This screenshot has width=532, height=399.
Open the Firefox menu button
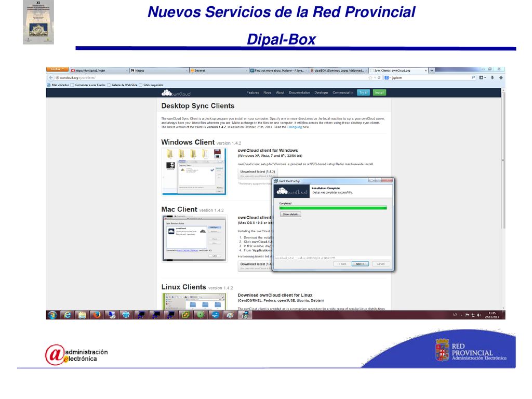57,69
